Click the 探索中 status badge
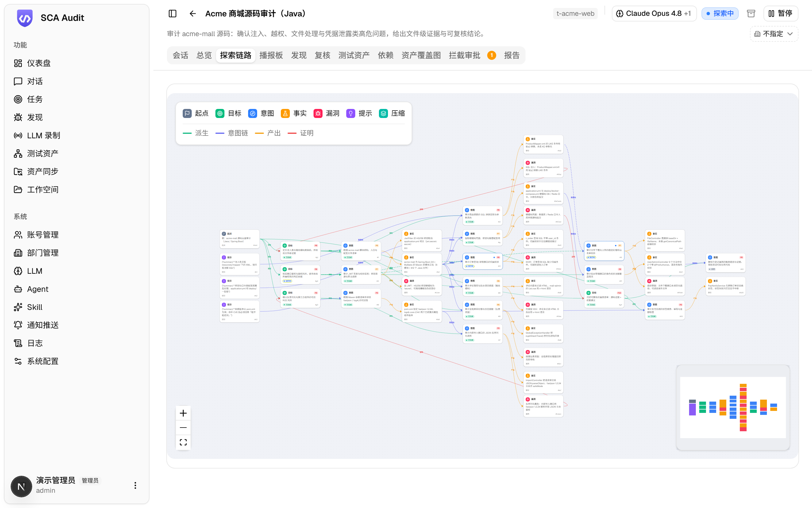Image resolution: width=812 pixels, height=508 pixels. [720, 14]
